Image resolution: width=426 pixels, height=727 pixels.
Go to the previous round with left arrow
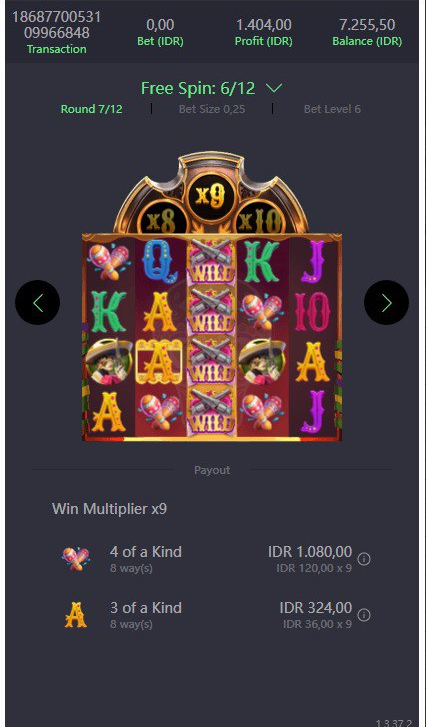pyautogui.click(x=38, y=302)
